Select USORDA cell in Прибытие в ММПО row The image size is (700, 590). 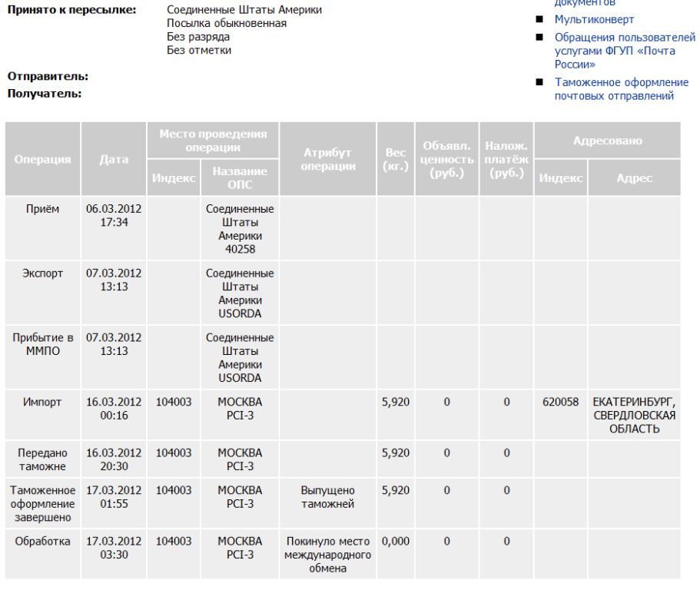240,357
